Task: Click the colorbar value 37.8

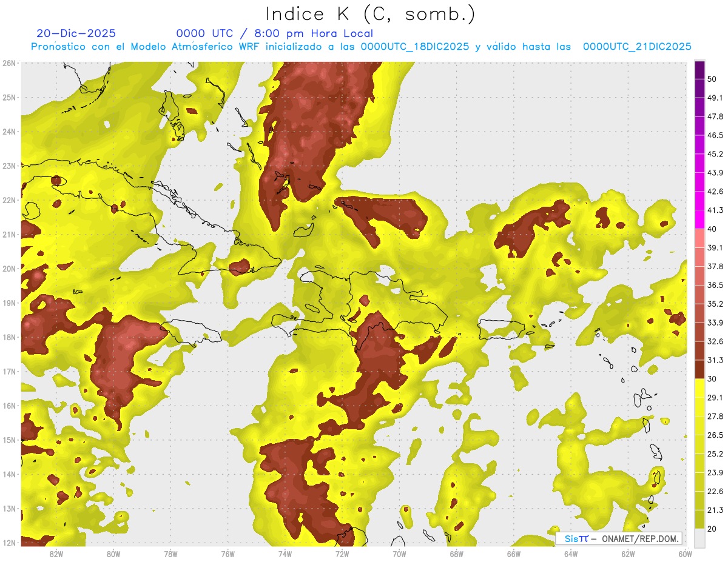Action: point(715,266)
